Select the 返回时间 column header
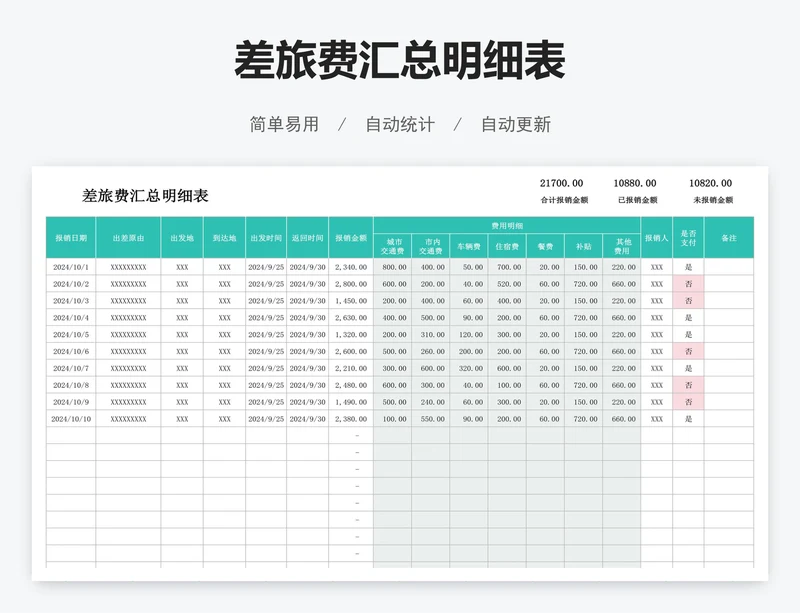 [308, 238]
